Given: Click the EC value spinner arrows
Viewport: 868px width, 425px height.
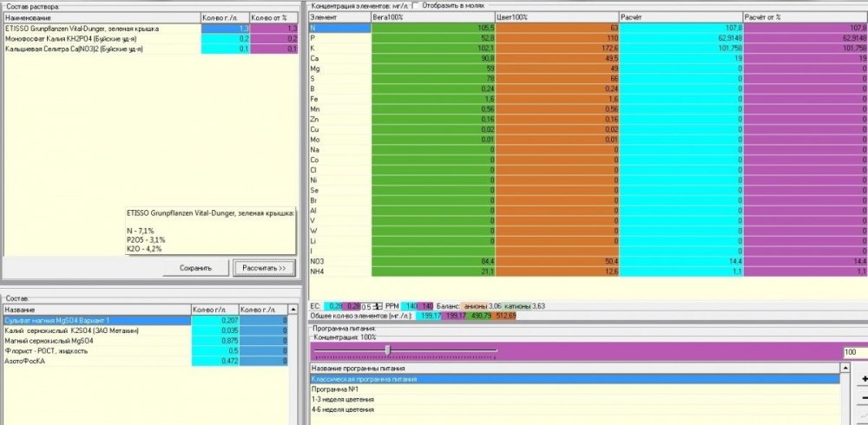Looking at the screenshot, I should pyautogui.click(x=379, y=306).
